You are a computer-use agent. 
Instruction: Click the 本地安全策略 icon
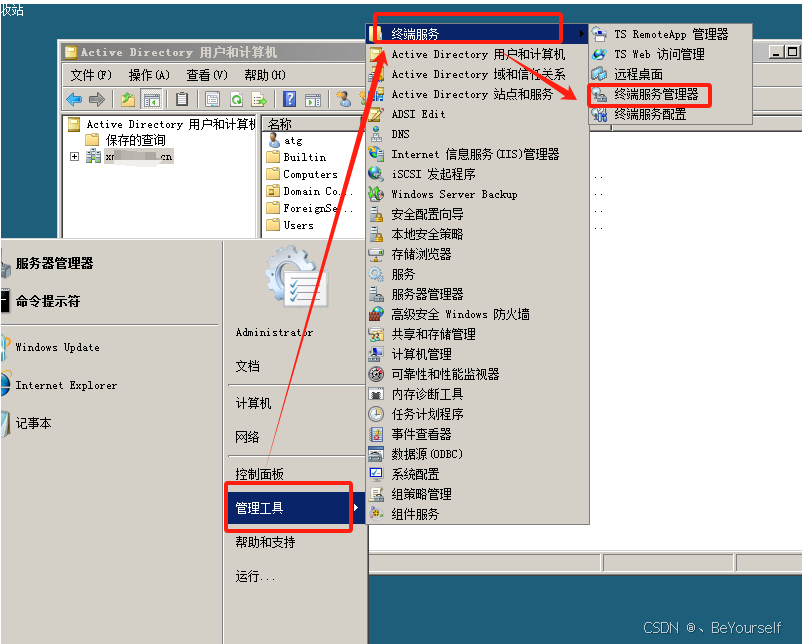click(376, 234)
